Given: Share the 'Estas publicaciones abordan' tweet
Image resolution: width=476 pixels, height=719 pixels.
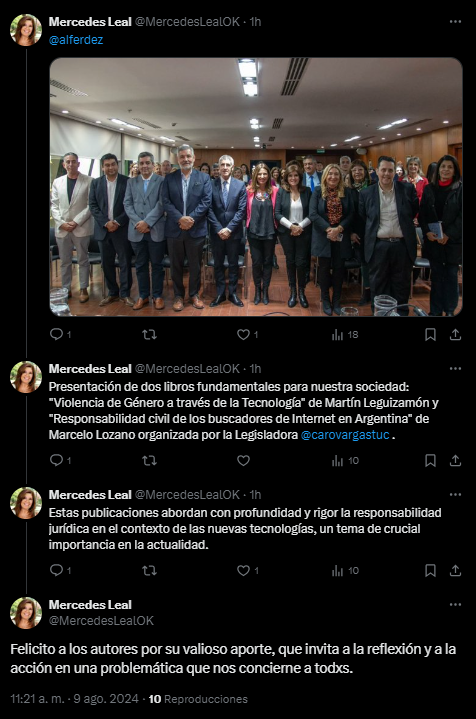Looking at the screenshot, I should click(455, 570).
